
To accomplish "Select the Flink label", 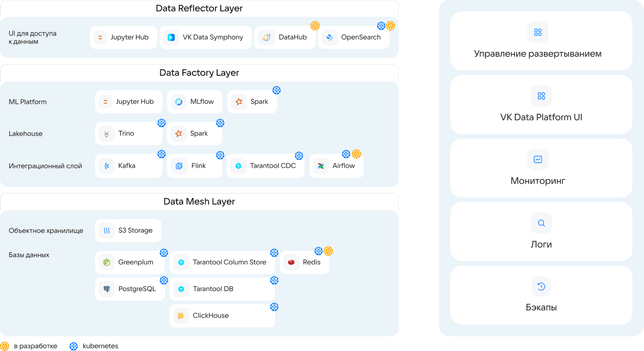I will [198, 166].
